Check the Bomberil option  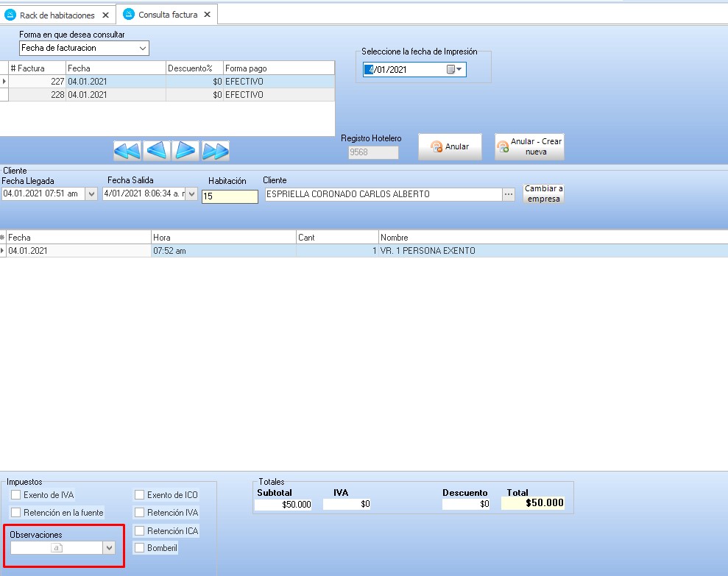click(140, 548)
